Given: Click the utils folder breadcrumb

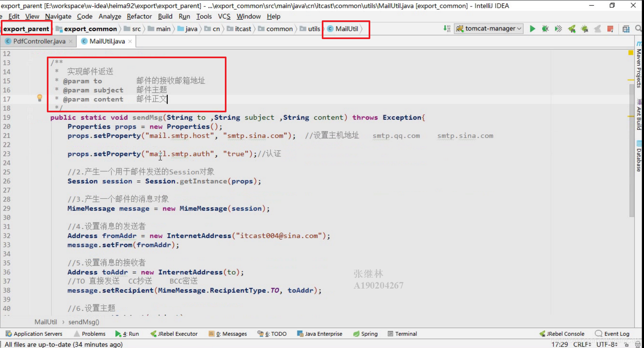Looking at the screenshot, I should point(310,29).
